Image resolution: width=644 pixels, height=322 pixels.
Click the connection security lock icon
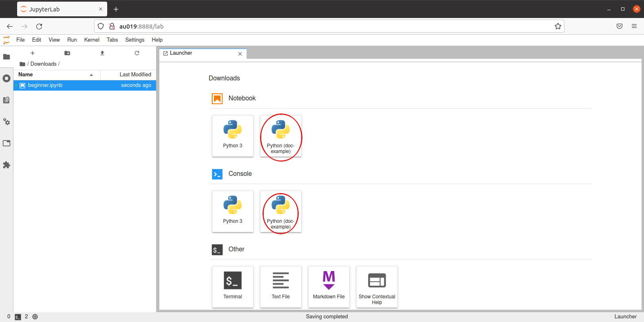112,26
